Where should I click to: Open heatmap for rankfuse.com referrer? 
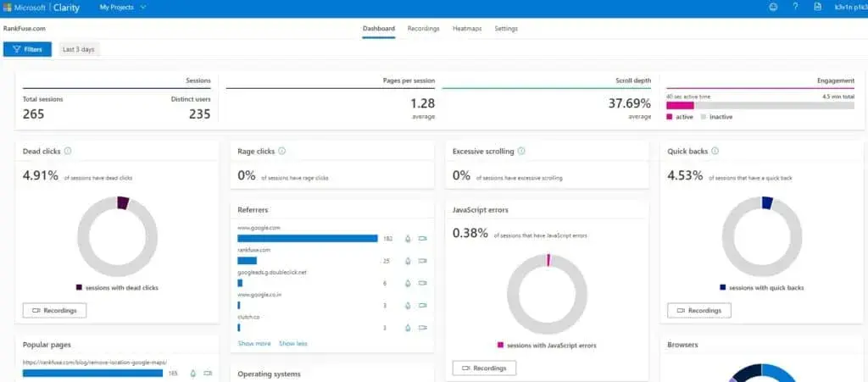[x=408, y=261]
